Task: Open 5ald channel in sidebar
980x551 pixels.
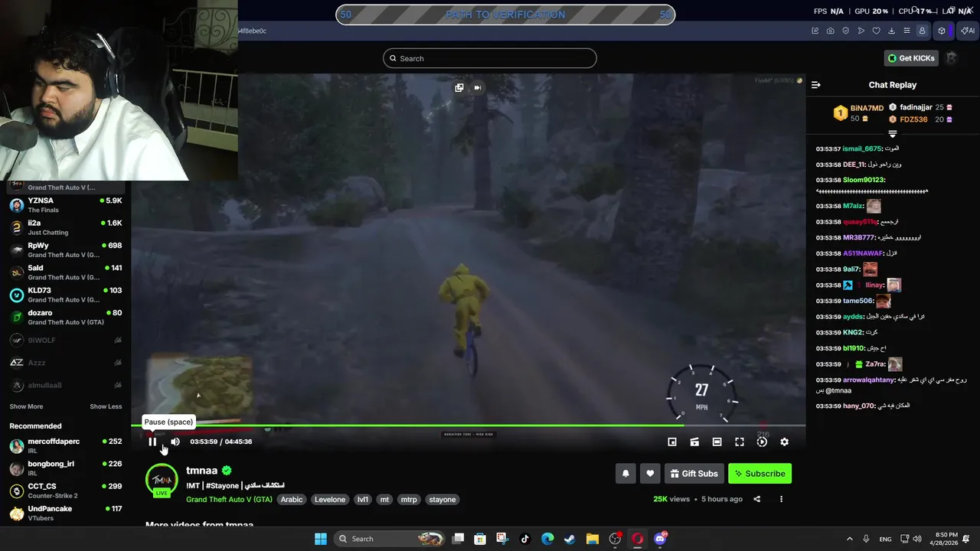Action: click(x=66, y=272)
